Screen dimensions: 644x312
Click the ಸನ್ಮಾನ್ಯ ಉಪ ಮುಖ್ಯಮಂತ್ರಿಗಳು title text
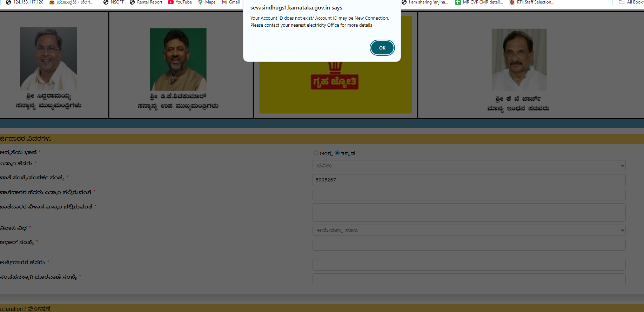178,106
